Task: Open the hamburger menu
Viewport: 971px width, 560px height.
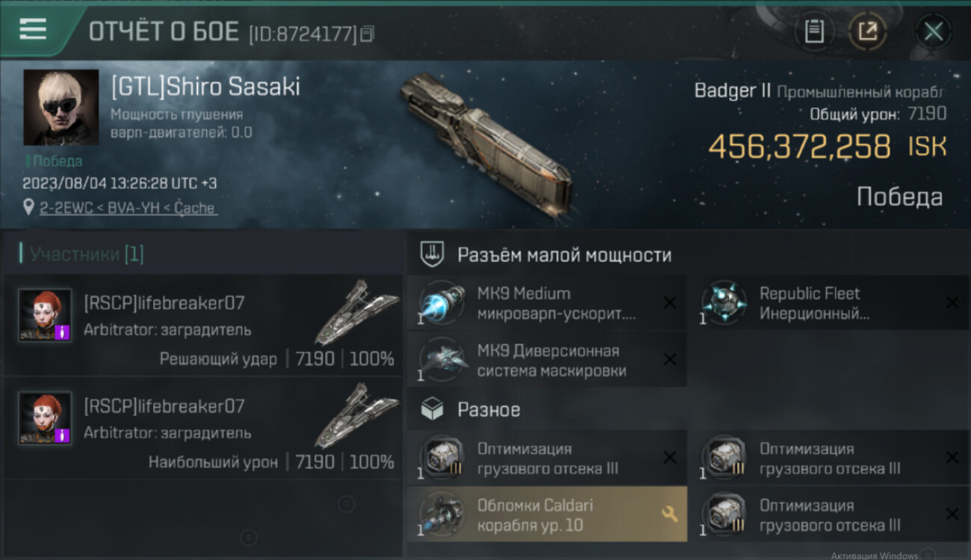Action: (x=33, y=30)
